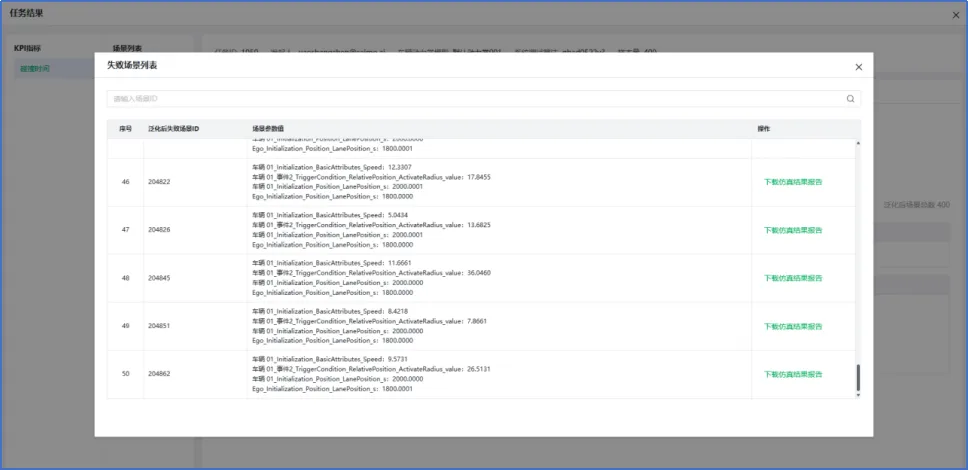The width and height of the screenshot is (968, 470).
Task: Click 下载仿真结果报告 for row 49
Action: tap(793, 326)
